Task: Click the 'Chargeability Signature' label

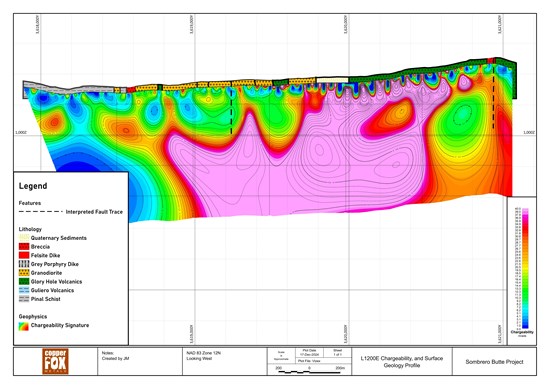Action: [60, 325]
